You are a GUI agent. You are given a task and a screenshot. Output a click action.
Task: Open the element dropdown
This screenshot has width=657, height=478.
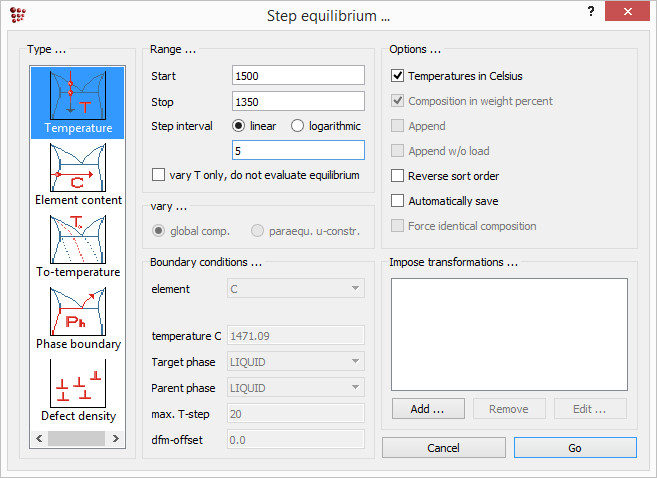(x=297, y=289)
